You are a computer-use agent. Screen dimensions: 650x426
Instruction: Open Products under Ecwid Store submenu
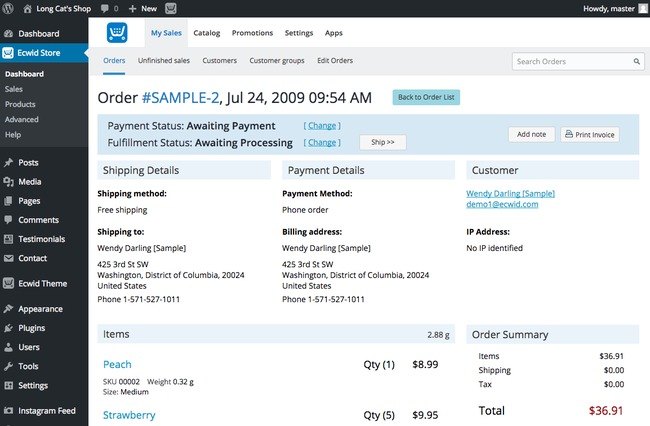click(20, 104)
